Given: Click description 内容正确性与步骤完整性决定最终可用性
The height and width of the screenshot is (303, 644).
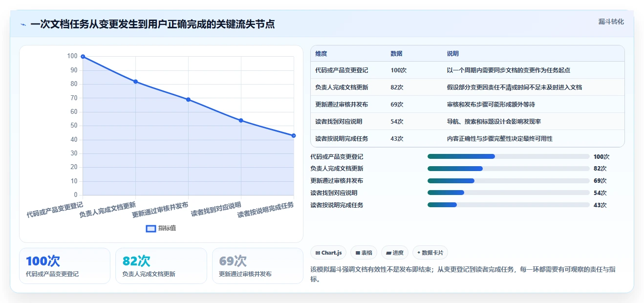Looking at the screenshot, I should [x=499, y=139].
